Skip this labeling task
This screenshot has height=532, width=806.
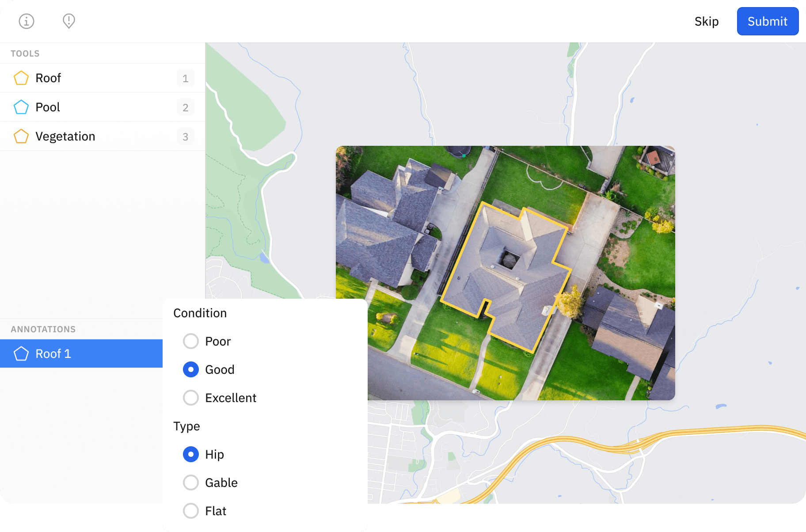tap(706, 21)
